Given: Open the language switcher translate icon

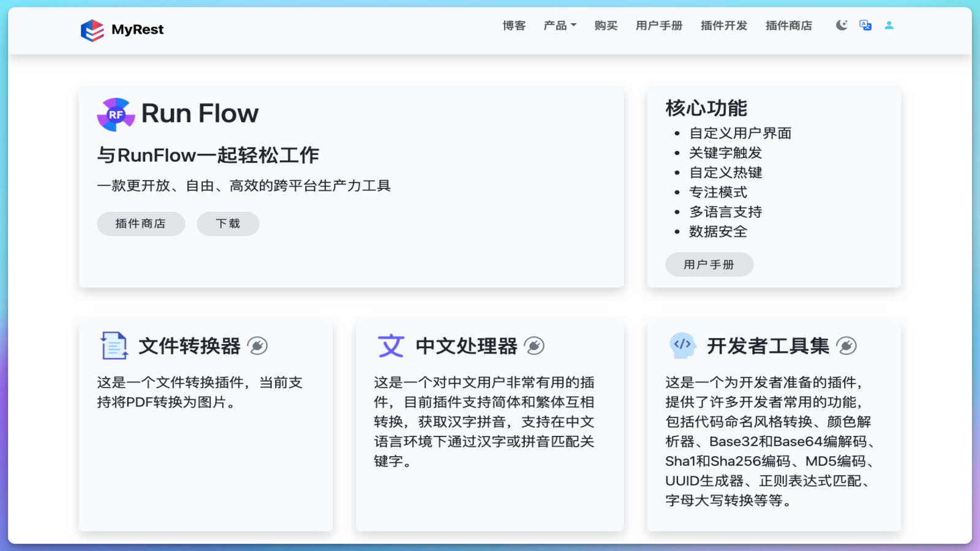Looking at the screenshot, I should point(865,25).
